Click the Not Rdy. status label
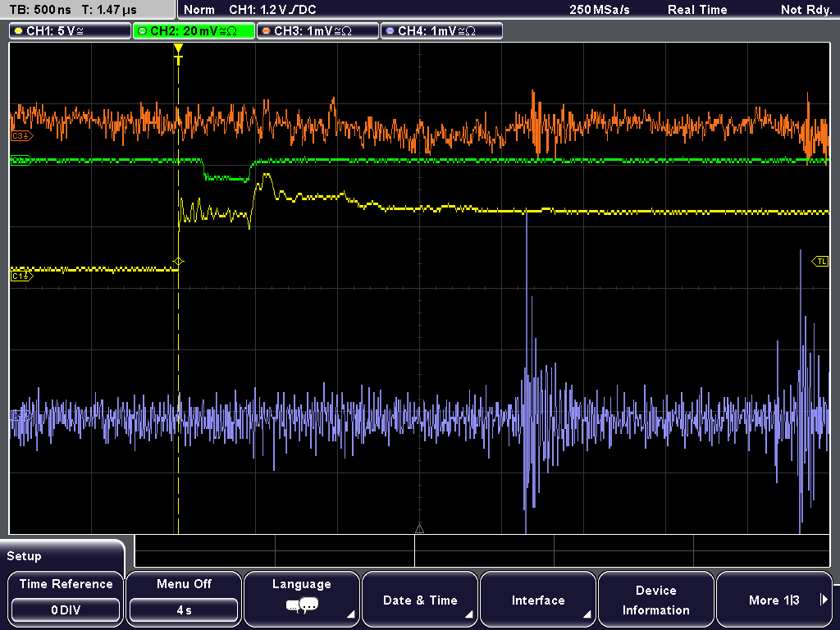The image size is (840, 630). pos(806,10)
